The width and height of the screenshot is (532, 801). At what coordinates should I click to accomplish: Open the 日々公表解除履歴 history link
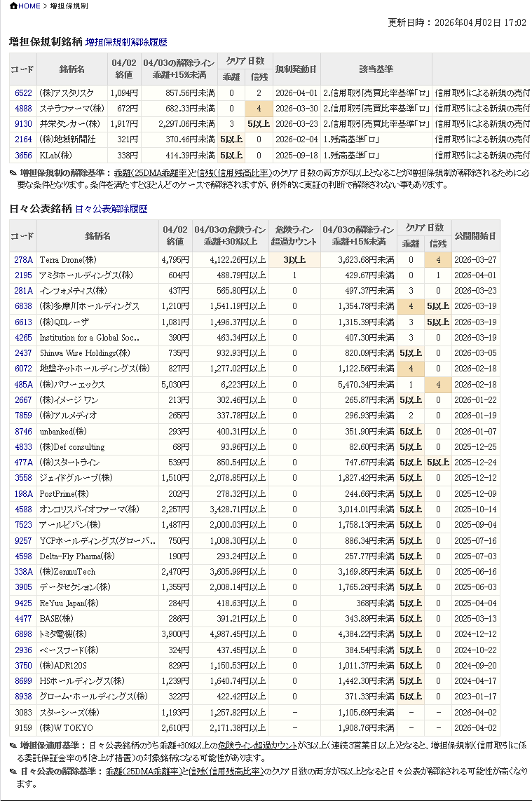(x=111, y=209)
